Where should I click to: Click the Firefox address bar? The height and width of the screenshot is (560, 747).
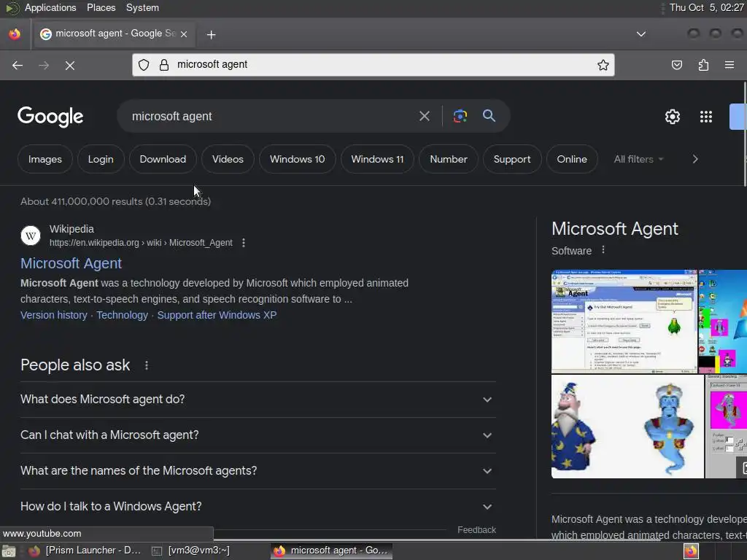click(x=373, y=65)
